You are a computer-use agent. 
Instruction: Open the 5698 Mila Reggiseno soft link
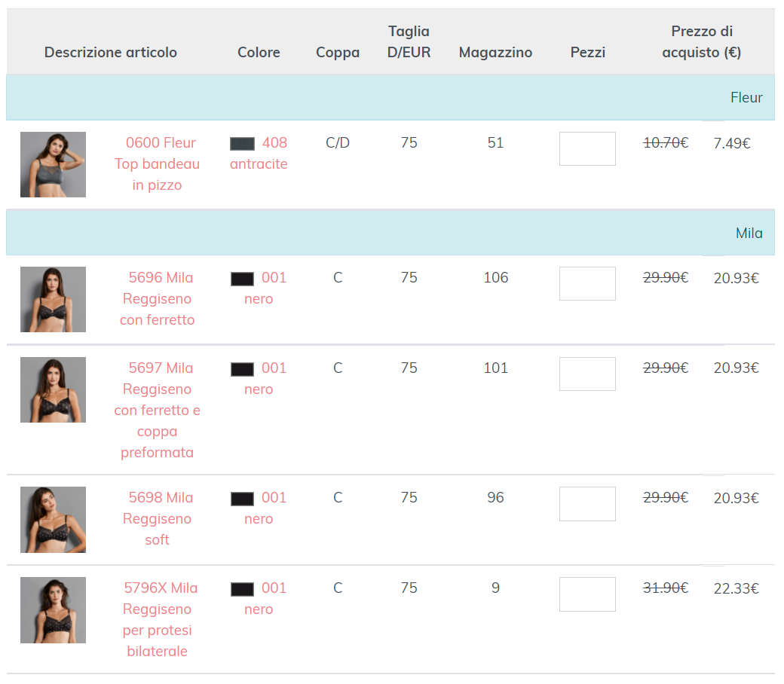coord(157,518)
